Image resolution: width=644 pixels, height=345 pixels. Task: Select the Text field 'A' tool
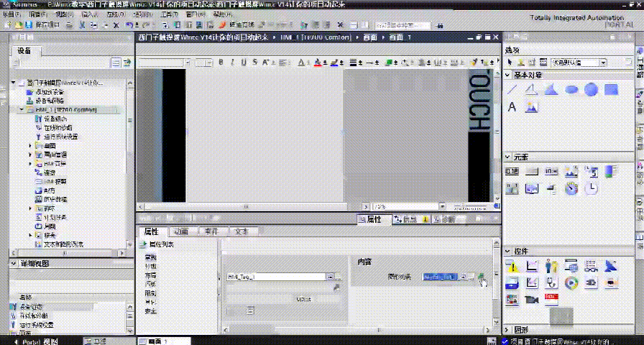pyautogui.click(x=512, y=107)
